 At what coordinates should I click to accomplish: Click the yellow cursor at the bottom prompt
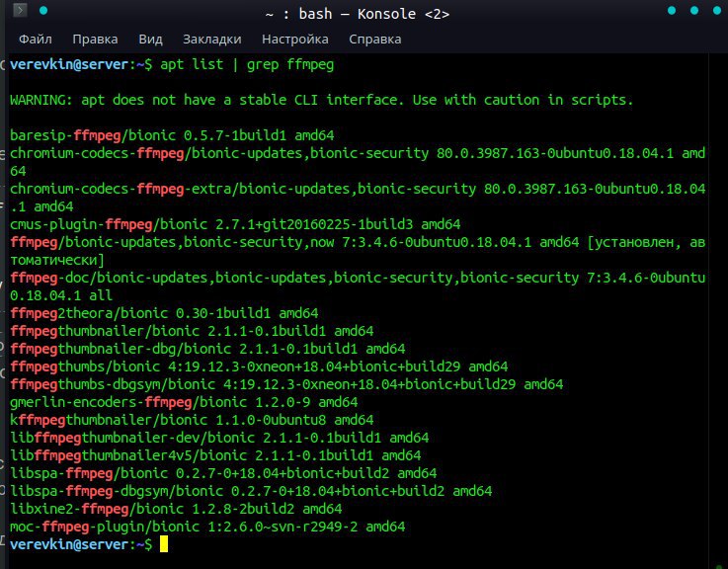click(164, 544)
